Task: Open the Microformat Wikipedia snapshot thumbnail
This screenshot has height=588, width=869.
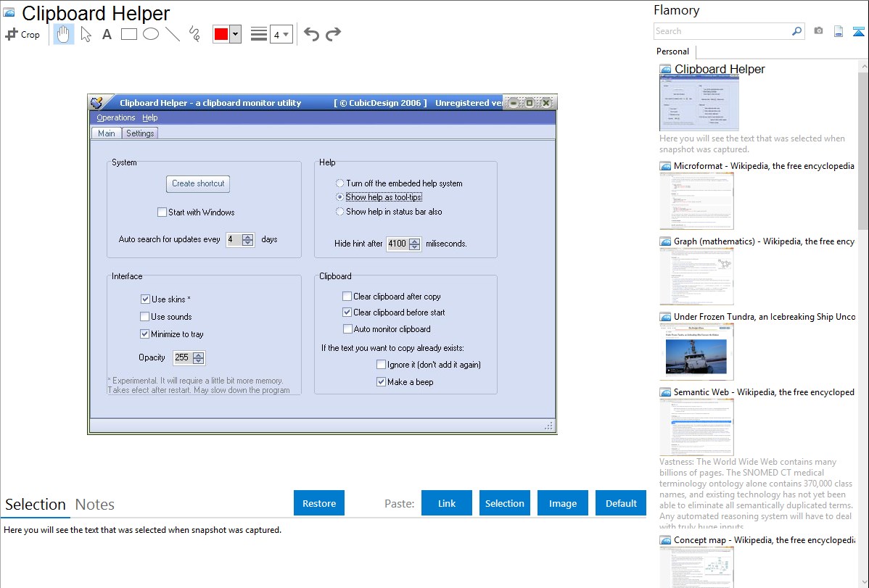Action: (696, 201)
